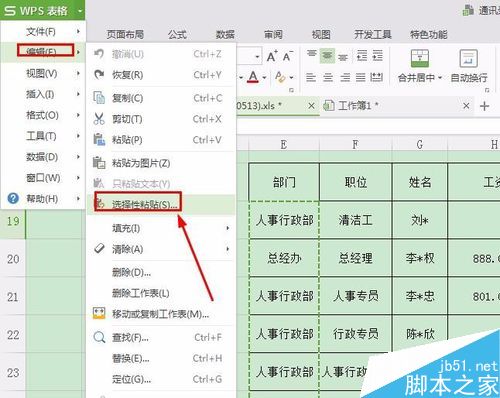
Task: Click the 部门 header cell
Action: click(x=284, y=182)
